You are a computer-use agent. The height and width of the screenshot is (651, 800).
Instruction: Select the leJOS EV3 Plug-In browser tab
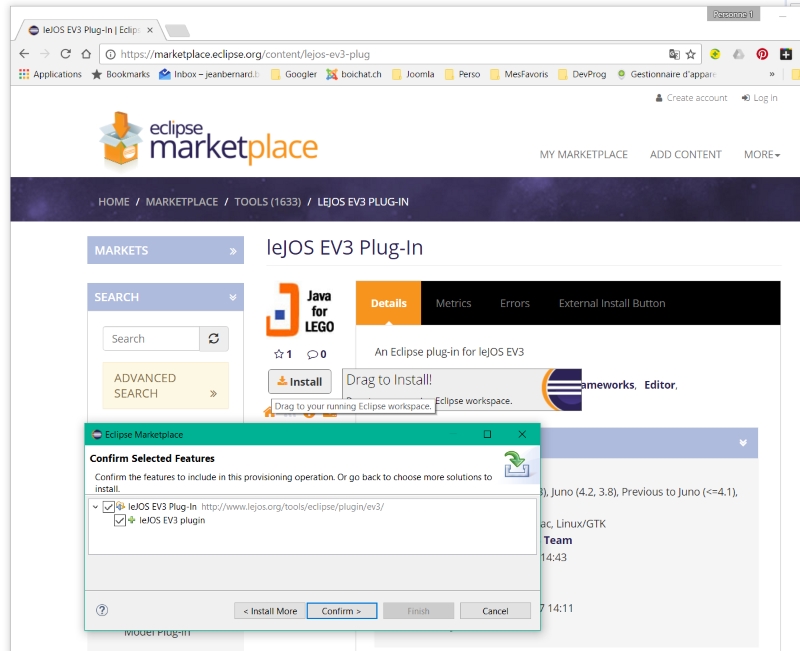tap(89, 30)
